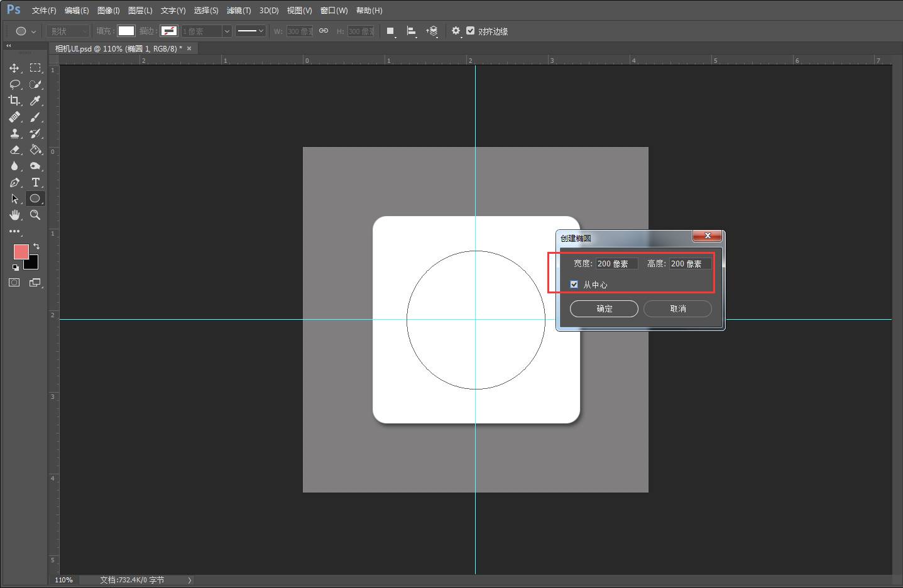Open the gear geometry options
Image resolution: width=903 pixels, height=588 pixels.
pyautogui.click(x=456, y=31)
